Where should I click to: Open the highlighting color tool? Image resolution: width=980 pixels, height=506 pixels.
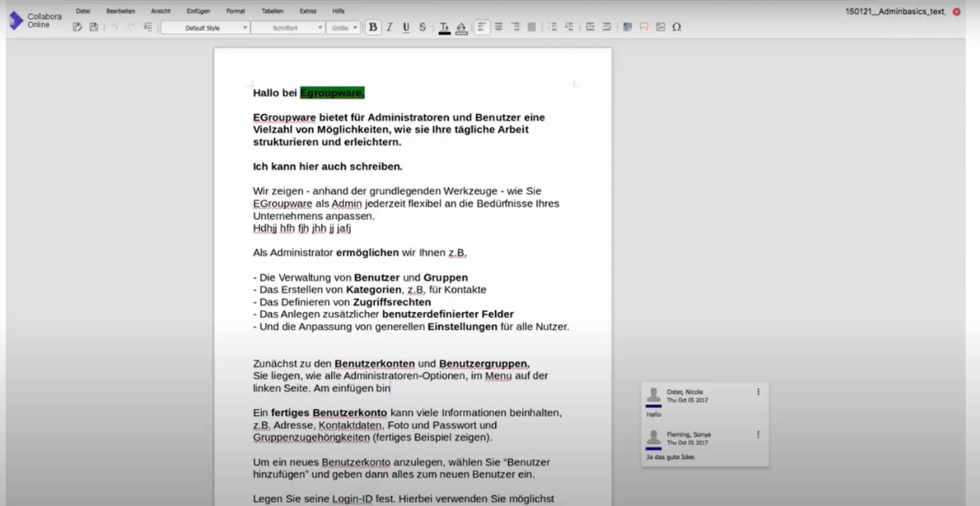click(462, 27)
